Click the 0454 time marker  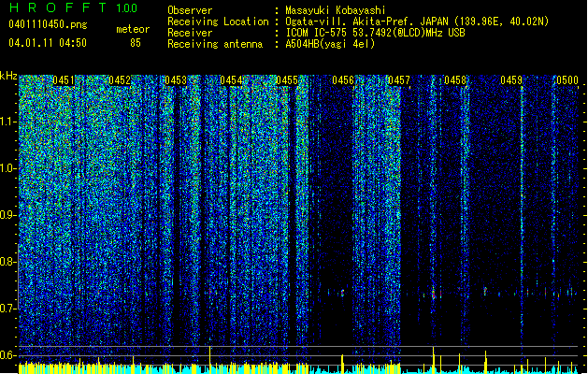[231, 80]
